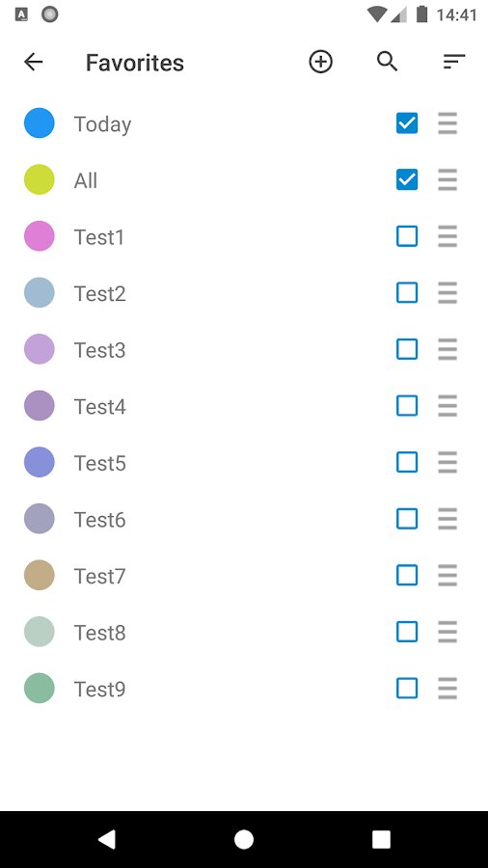The height and width of the screenshot is (868, 488).
Task: Open the Test6 favorite entry
Action: coord(244,519)
